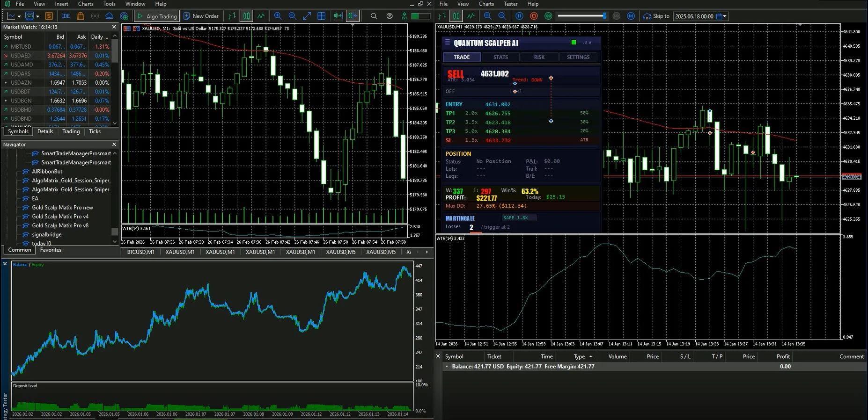Click the LVL level icon
The height and width of the screenshot is (420, 868).
coord(405,16)
